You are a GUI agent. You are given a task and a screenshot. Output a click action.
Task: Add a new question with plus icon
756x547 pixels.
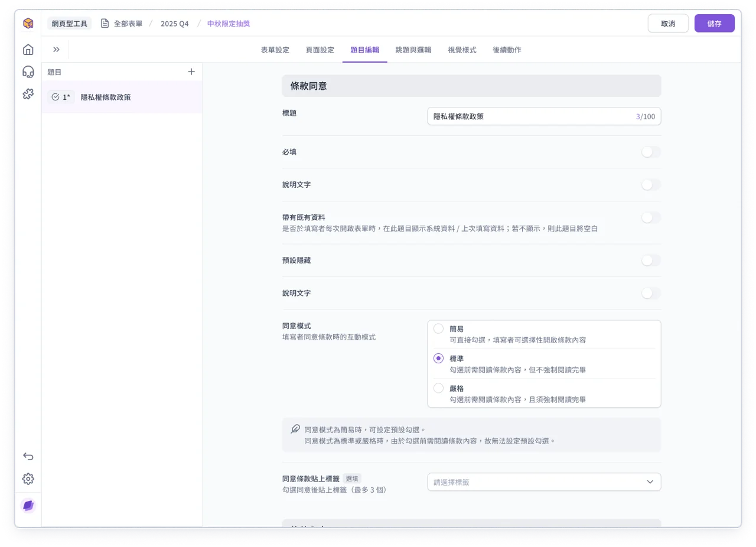point(191,71)
